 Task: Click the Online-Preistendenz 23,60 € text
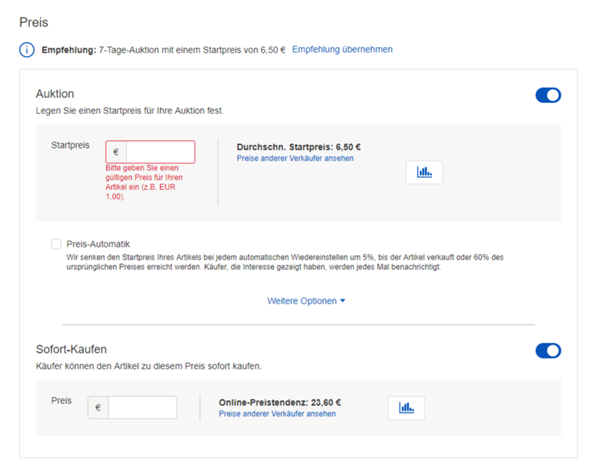tap(280, 403)
